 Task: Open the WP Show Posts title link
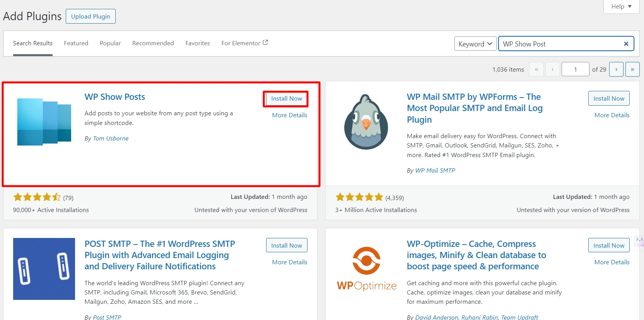pos(115,97)
